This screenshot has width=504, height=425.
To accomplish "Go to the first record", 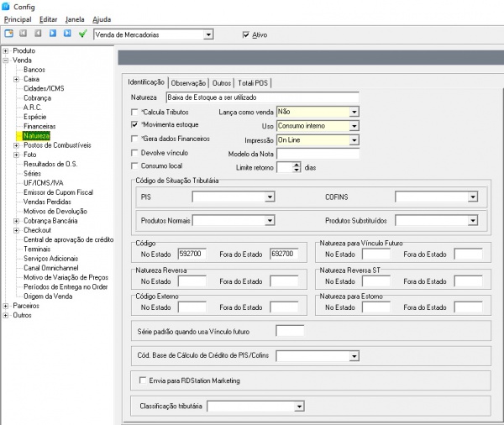I will click(x=24, y=34).
